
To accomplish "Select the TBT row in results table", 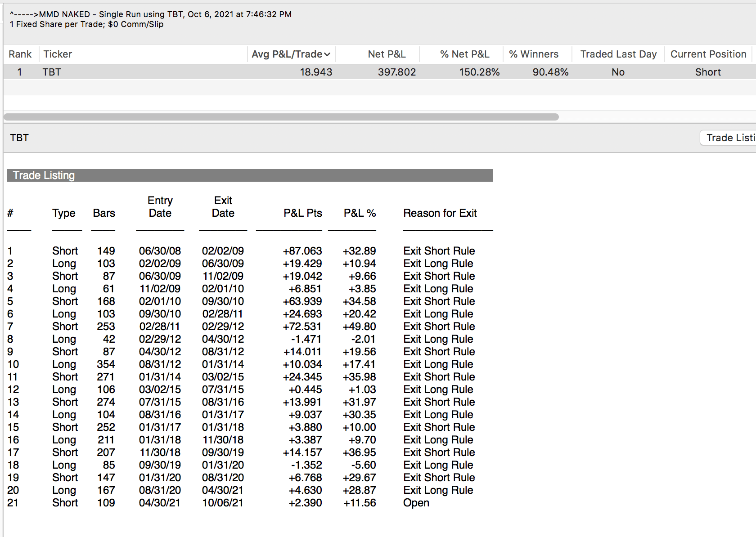I will tap(52, 72).
